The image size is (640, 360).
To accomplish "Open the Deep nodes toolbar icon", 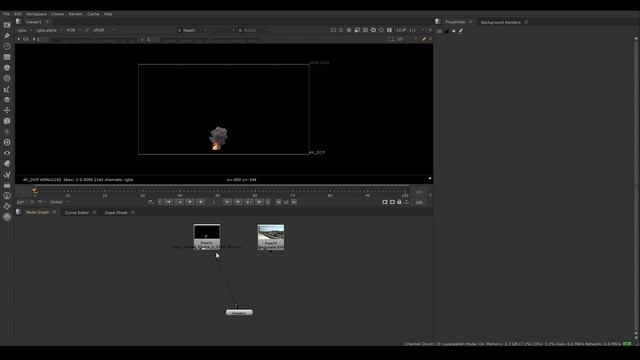I will click(7, 142).
